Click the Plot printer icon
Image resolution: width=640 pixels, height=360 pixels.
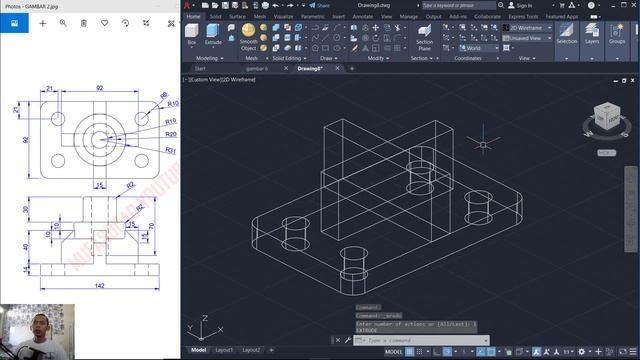tap(265, 5)
